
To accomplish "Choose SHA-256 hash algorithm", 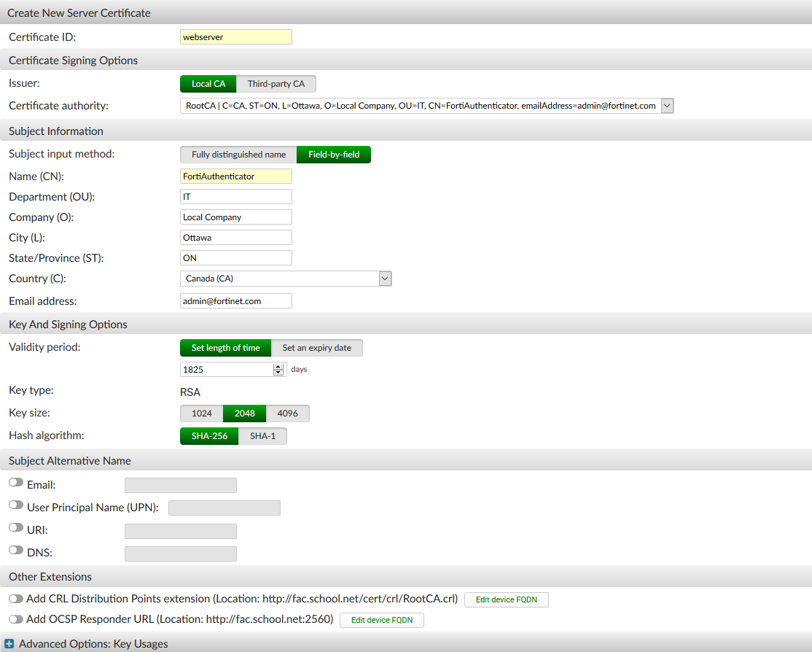I will coord(209,436).
